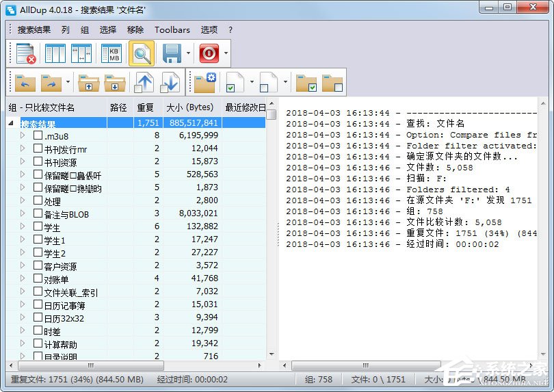Screen dimensions: 554x392
Task: Sort by the 大小 (Bytes) column header
Action: [x=190, y=107]
